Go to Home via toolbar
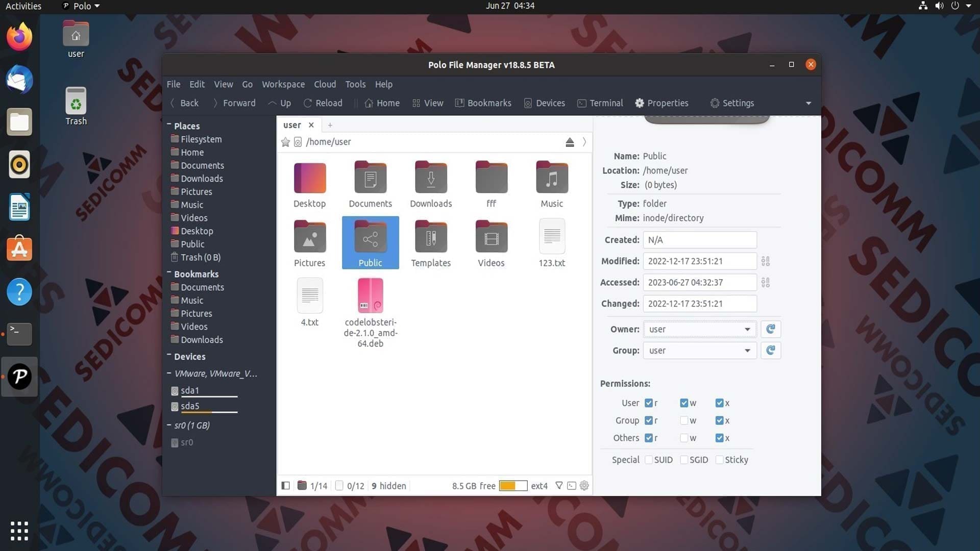980x551 pixels. pyautogui.click(x=382, y=103)
